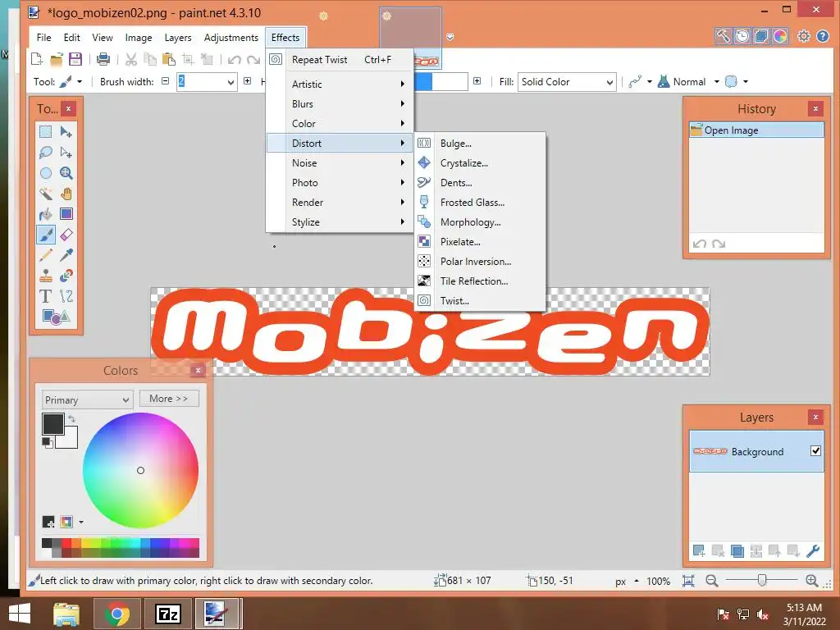
Task: Close the History panel
Action: (x=815, y=109)
